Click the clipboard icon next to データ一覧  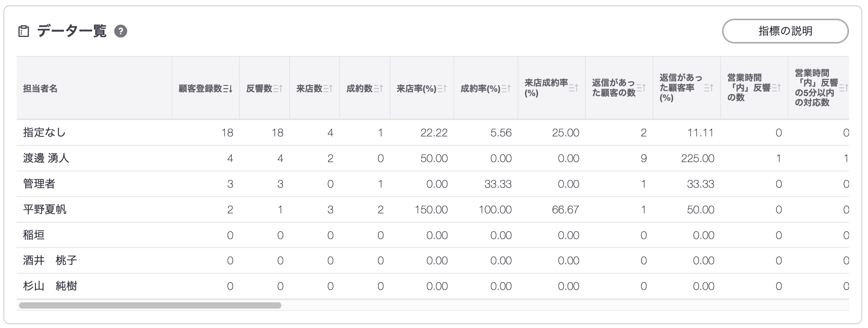24,31
